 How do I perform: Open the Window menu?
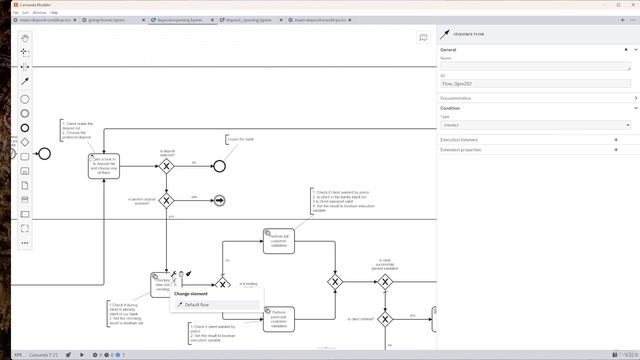(x=40, y=13)
